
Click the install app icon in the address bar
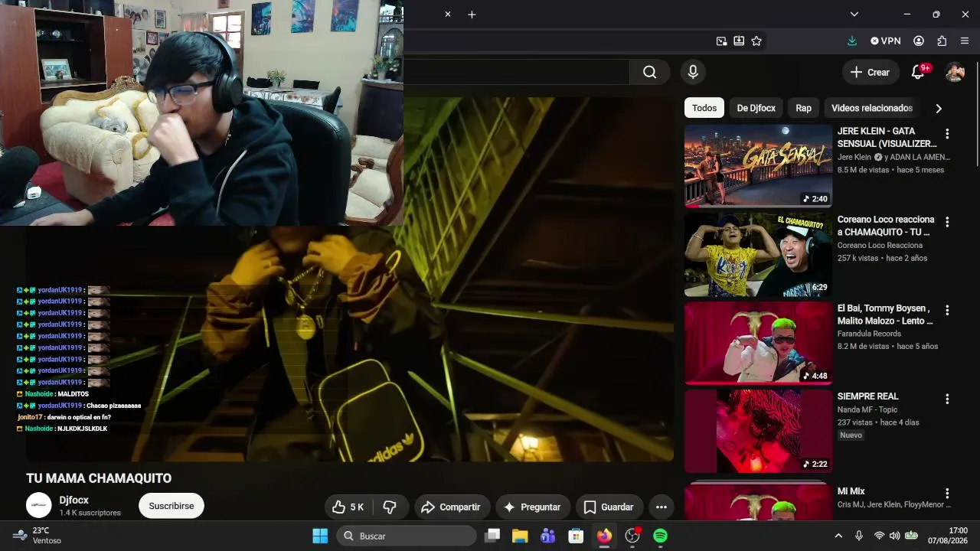pos(739,41)
